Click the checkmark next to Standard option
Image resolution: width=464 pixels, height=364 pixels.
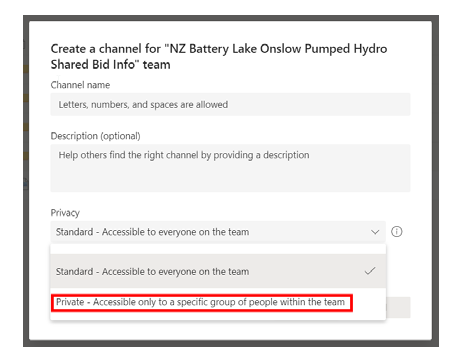click(x=370, y=271)
